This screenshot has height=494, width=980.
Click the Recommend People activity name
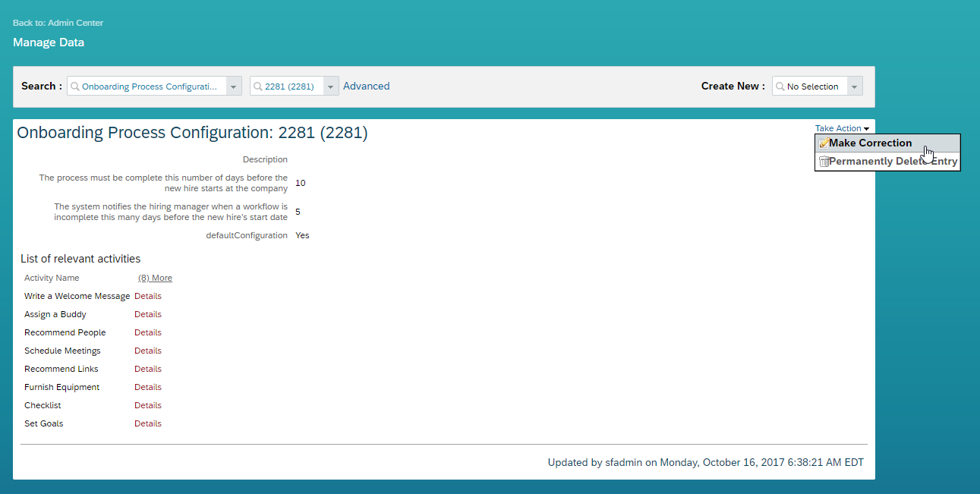pyautogui.click(x=65, y=332)
